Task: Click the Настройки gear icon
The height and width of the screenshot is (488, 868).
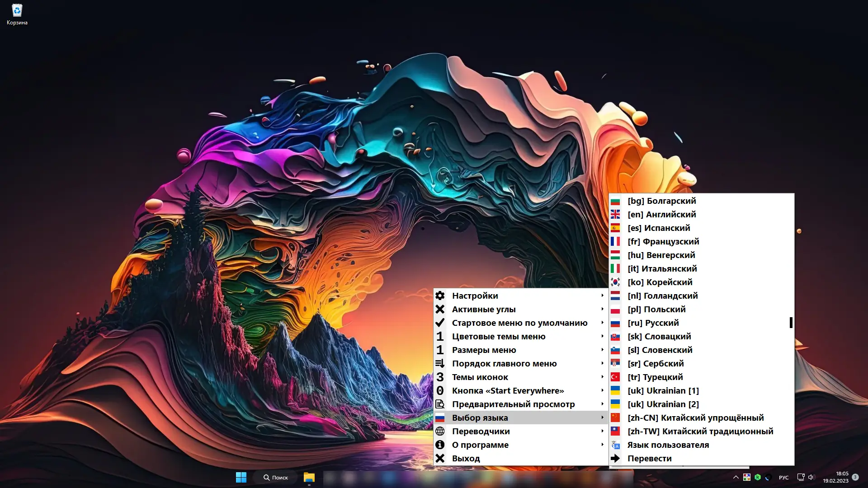Action: point(440,296)
